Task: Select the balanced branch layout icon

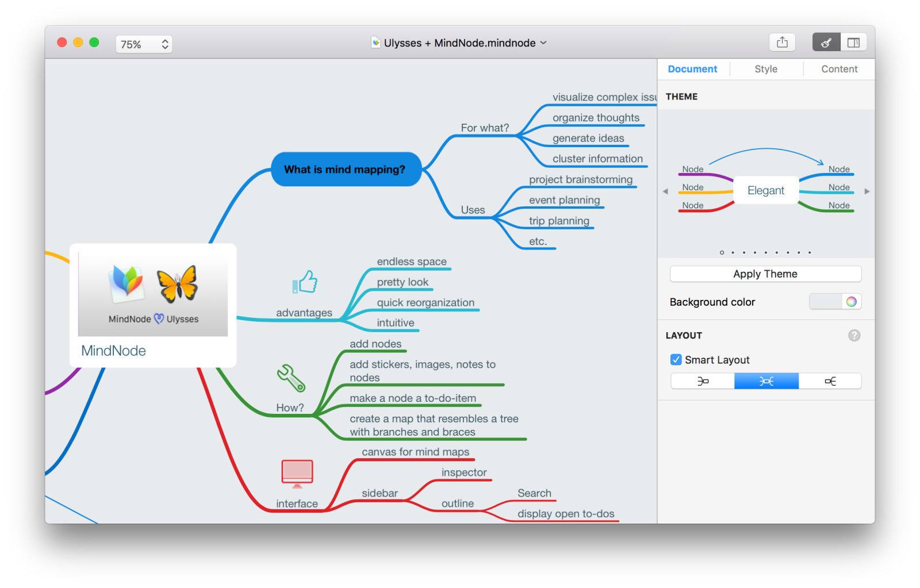Action: point(765,381)
